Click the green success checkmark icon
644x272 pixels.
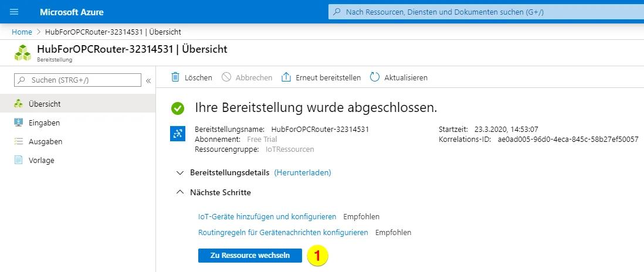(x=178, y=108)
